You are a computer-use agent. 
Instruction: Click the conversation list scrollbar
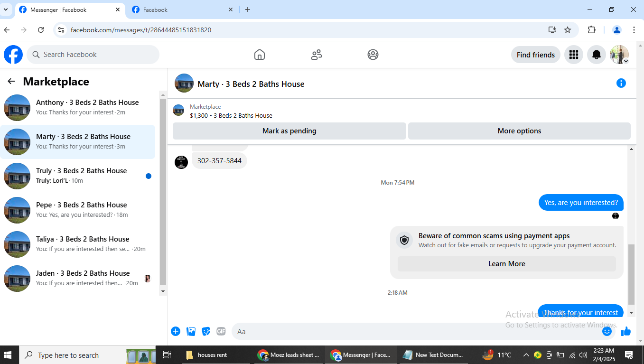[x=163, y=191]
